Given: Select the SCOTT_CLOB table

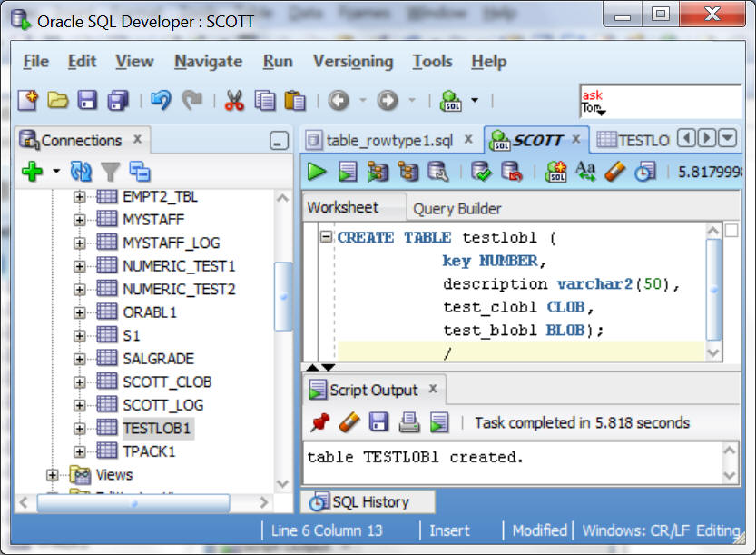Looking at the screenshot, I should (x=167, y=382).
